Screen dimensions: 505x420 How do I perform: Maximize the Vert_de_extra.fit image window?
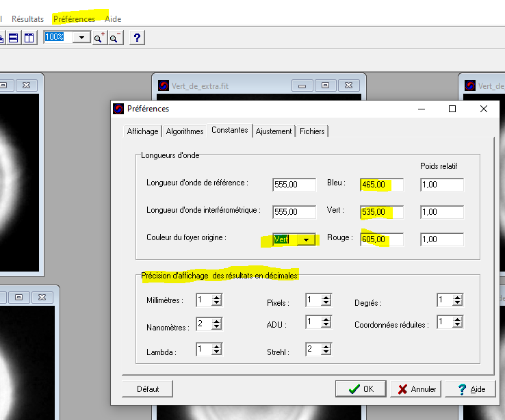tap(325, 86)
